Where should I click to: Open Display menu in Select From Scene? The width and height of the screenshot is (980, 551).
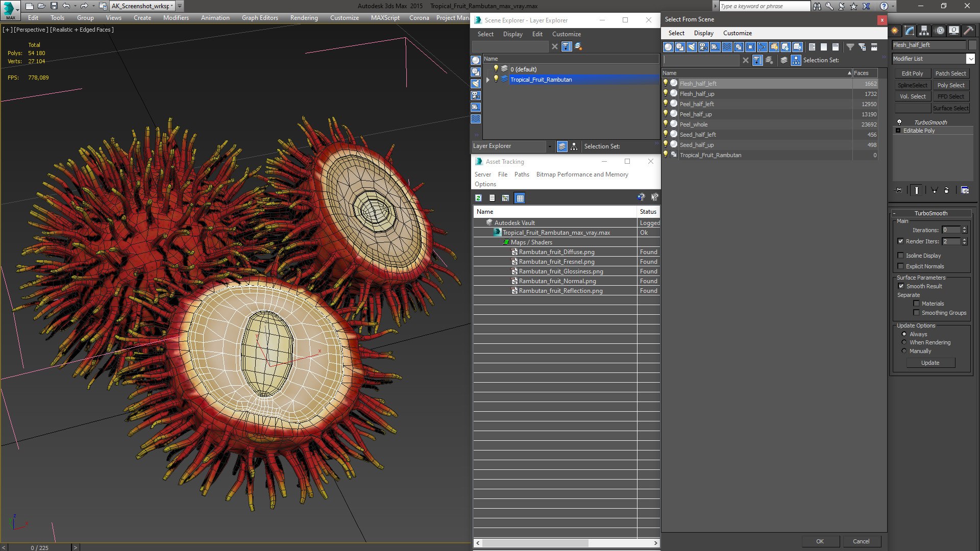point(703,33)
